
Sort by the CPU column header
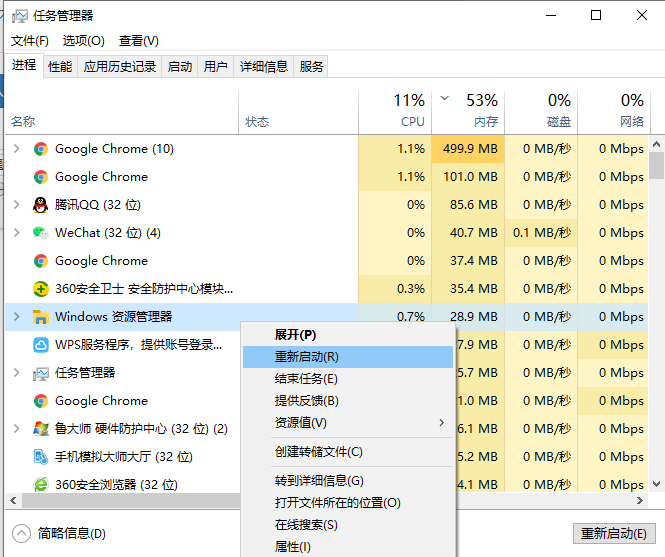point(395,112)
